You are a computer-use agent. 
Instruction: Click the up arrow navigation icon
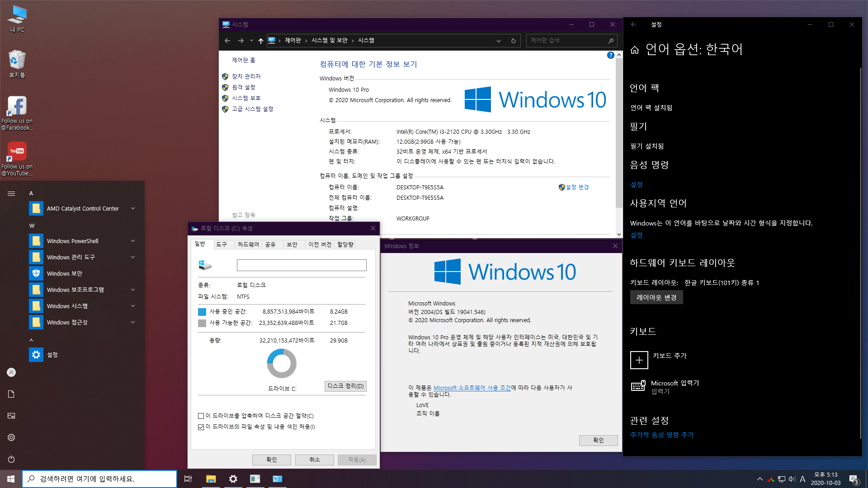261,41
